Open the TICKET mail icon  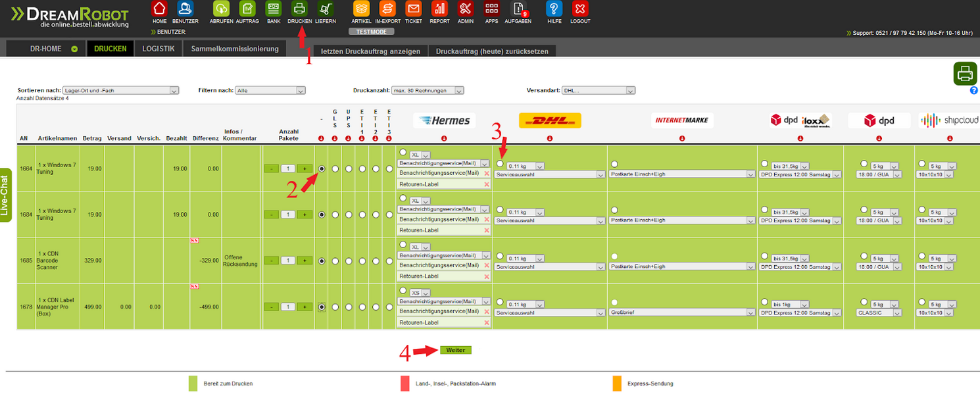tap(414, 9)
